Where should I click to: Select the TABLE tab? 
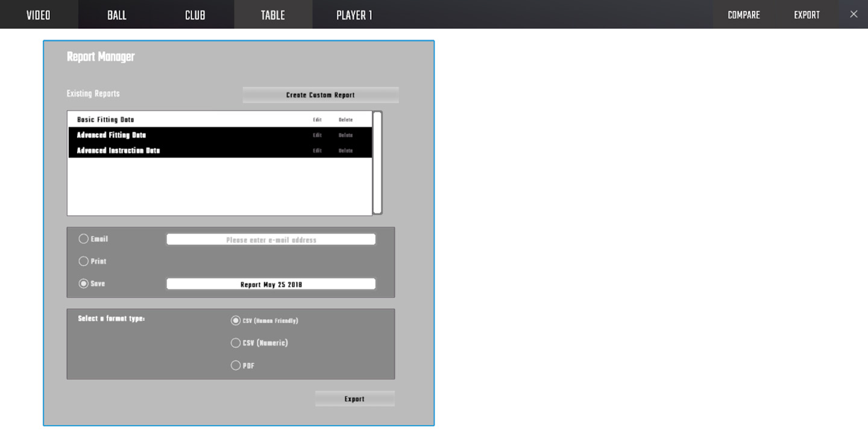point(273,14)
